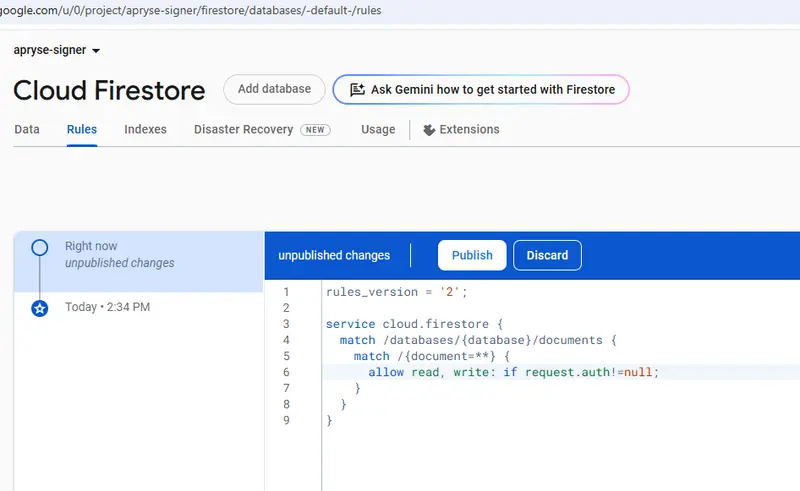Publish the unpublished rule changes
Viewport: 800px width, 491px height.
coord(472,255)
